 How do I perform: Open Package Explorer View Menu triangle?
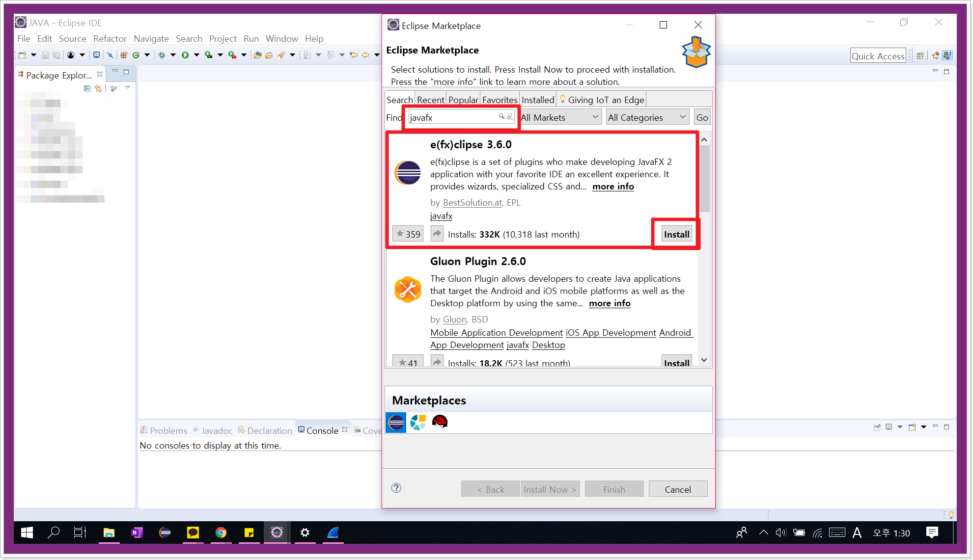(x=128, y=87)
